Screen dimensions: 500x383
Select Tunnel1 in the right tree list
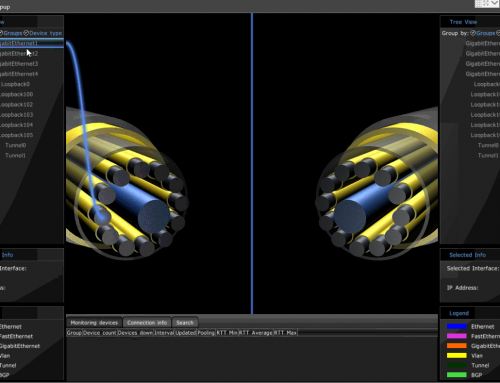[488, 155]
